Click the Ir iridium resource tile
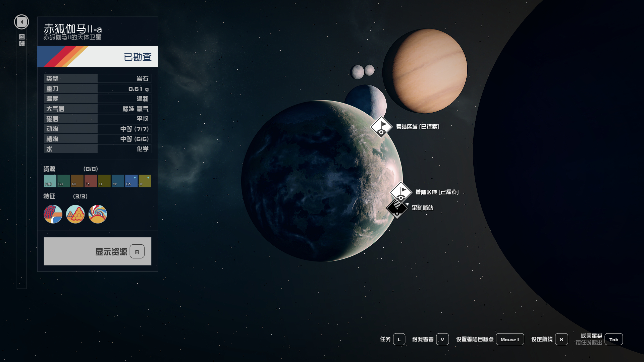 coord(145,181)
